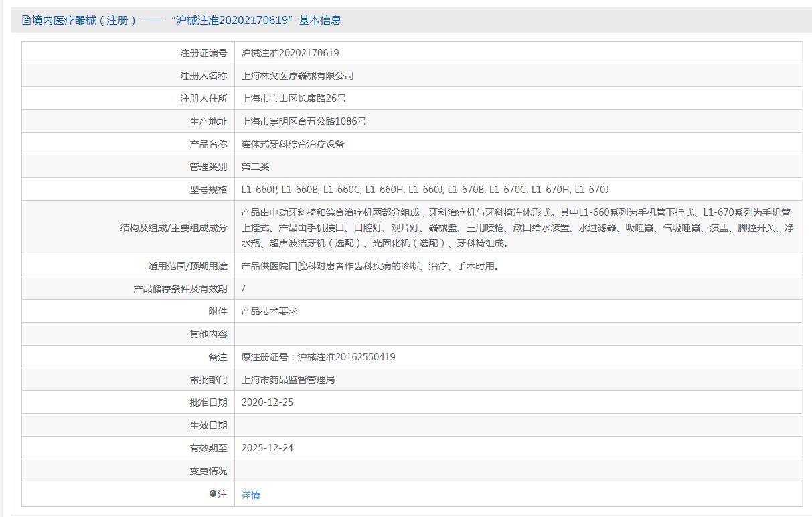Click the slash value for 产品储存条件及有效期
The width and height of the screenshot is (812, 517).
point(244,289)
